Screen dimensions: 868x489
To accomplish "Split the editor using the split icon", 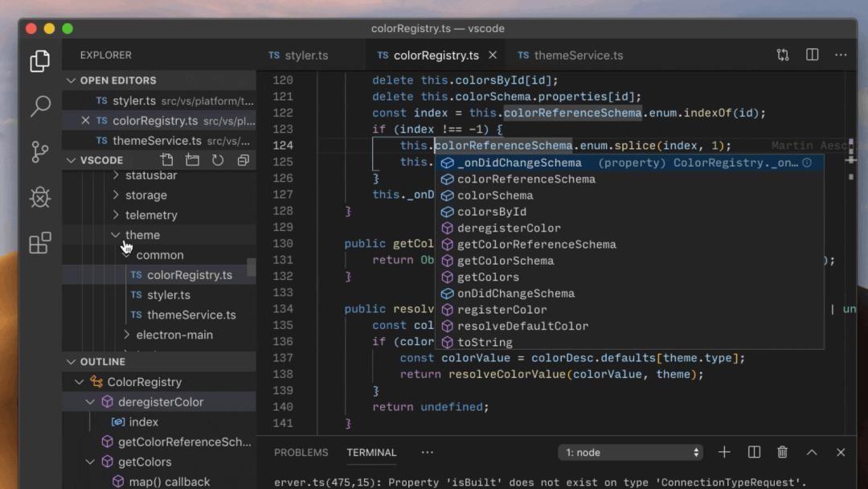I will point(814,55).
